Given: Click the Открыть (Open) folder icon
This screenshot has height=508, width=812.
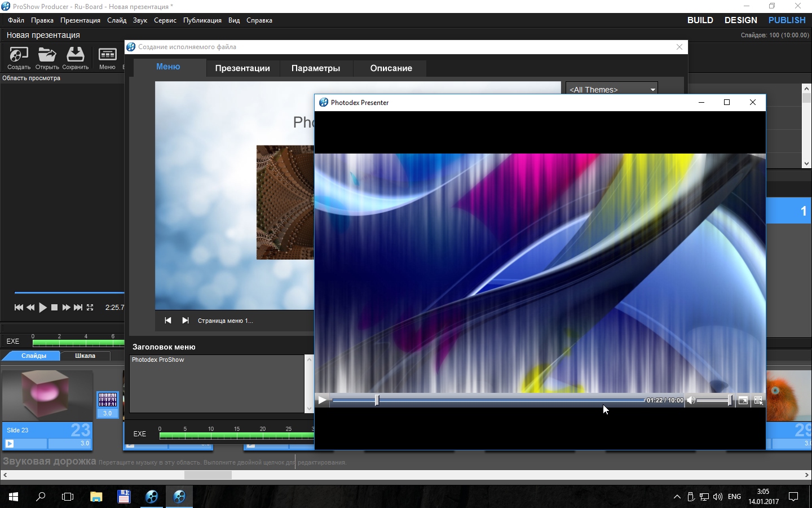Looking at the screenshot, I should [x=47, y=58].
